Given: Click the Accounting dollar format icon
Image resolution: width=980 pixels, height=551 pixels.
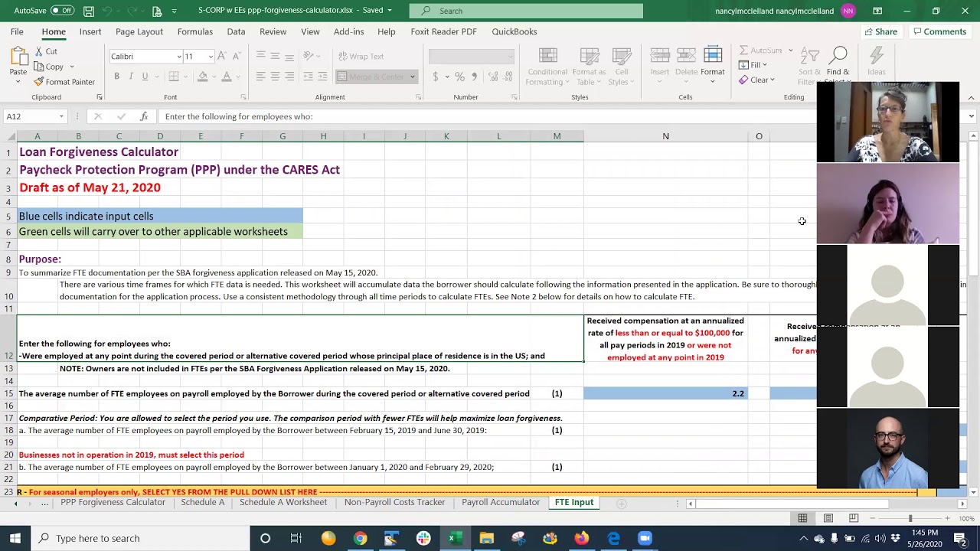Looking at the screenshot, I should [x=436, y=77].
